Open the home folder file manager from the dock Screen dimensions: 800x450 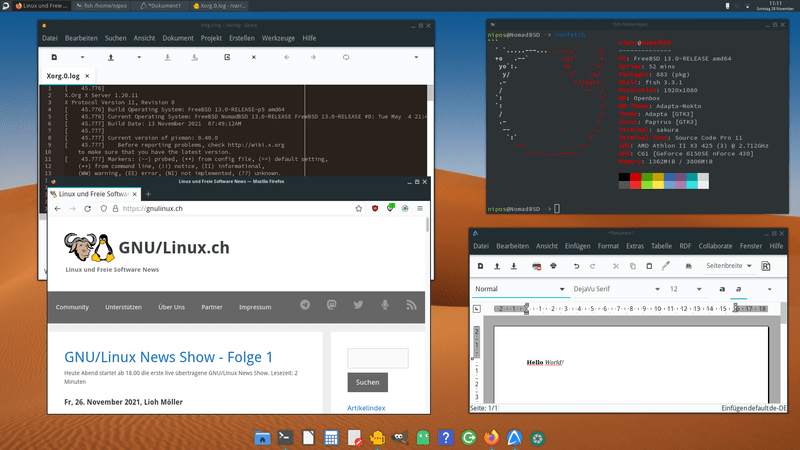262,438
